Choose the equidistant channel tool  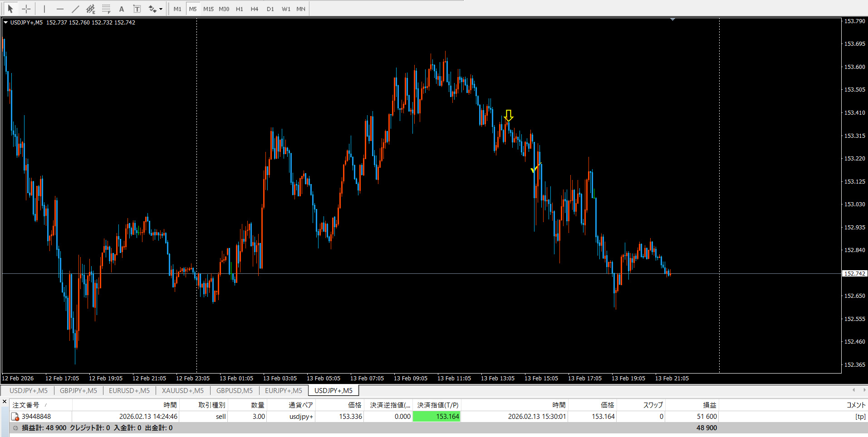91,9
